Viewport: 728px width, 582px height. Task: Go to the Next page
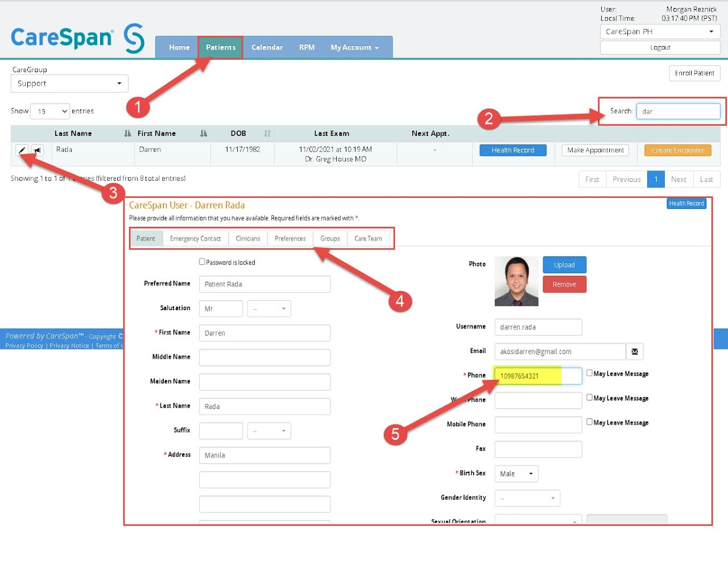click(679, 180)
